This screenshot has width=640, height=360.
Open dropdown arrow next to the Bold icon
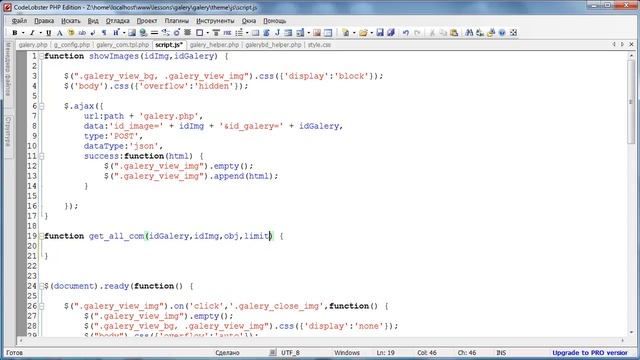coord(23,33)
